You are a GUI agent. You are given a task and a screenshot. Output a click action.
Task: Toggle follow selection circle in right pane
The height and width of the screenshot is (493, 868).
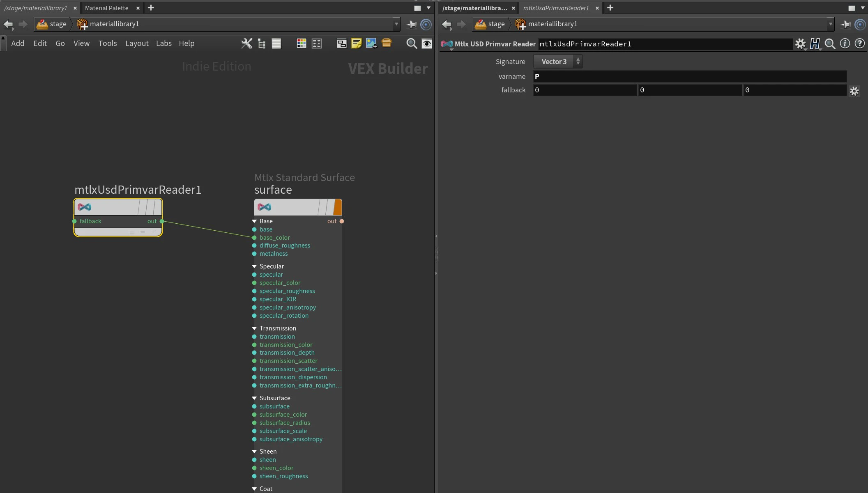tap(860, 24)
